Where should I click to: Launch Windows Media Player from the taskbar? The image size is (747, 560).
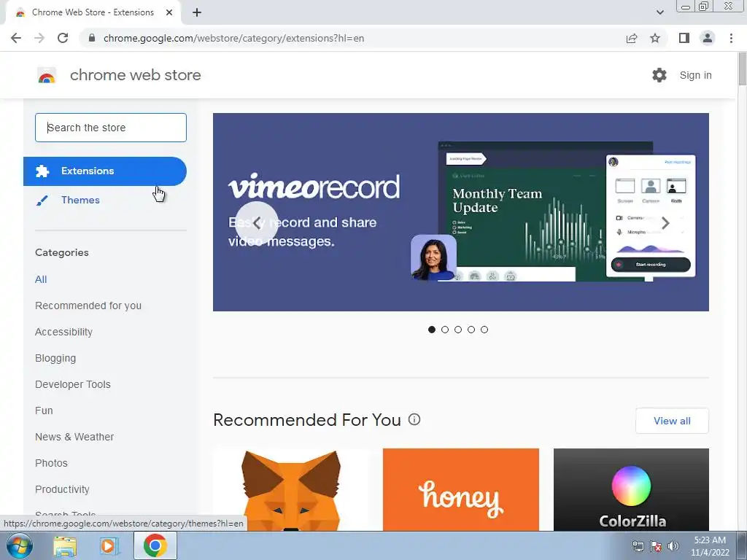(109, 546)
